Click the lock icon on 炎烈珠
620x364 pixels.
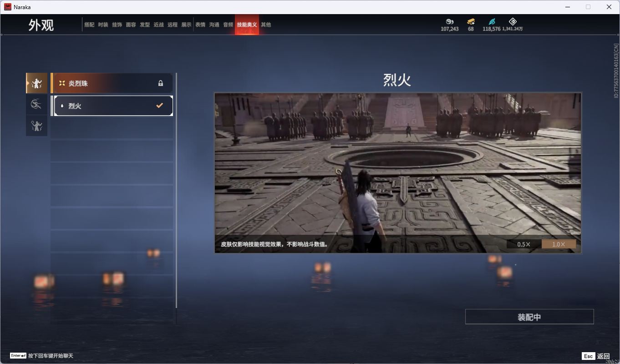pos(160,83)
